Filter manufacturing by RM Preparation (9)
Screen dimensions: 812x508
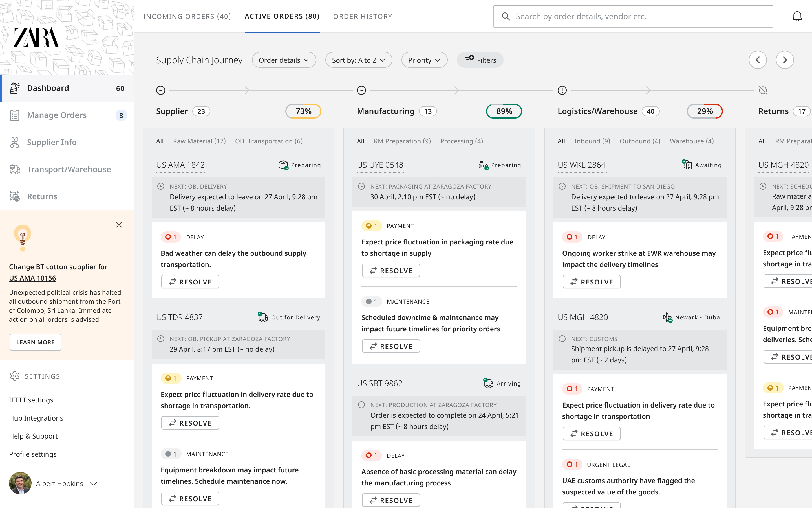click(x=402, y=141)
